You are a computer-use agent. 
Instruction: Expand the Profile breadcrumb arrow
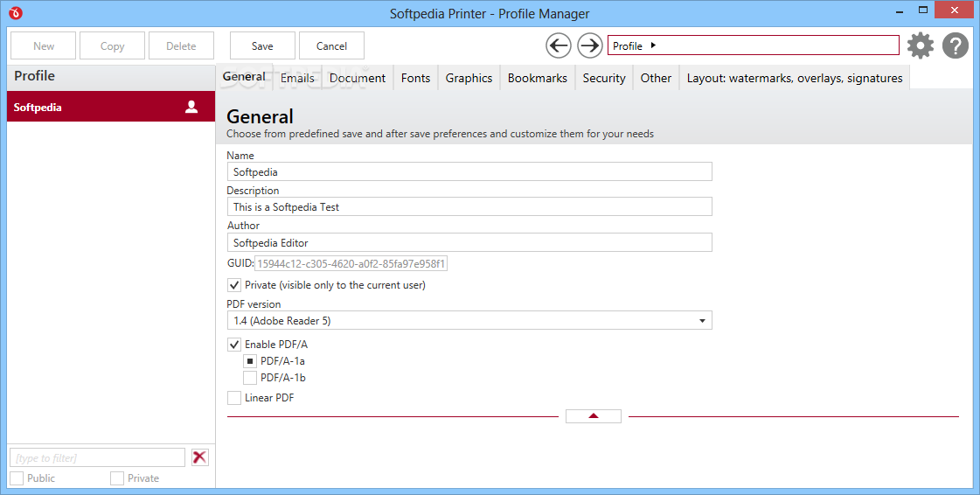pos(653,45)
